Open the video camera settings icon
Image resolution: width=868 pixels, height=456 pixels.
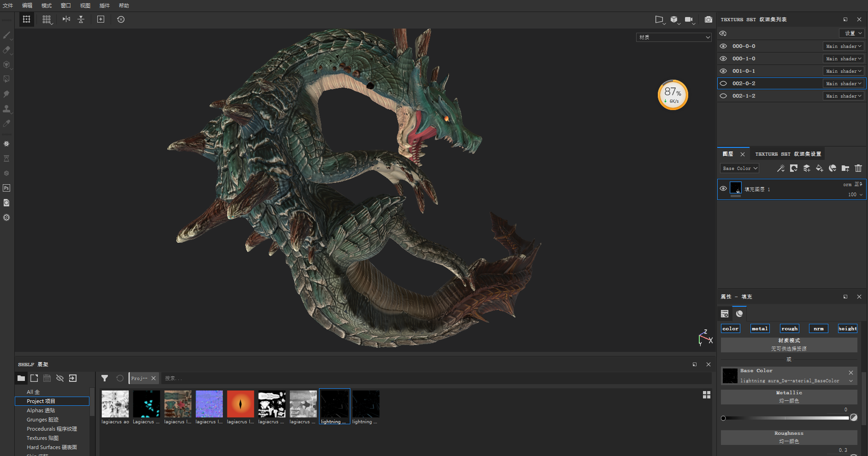[x=689, y=19]
